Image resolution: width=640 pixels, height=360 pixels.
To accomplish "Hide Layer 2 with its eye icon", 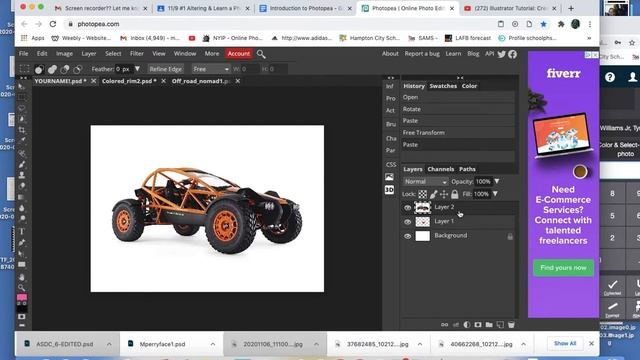I will (x=407, y=208).
